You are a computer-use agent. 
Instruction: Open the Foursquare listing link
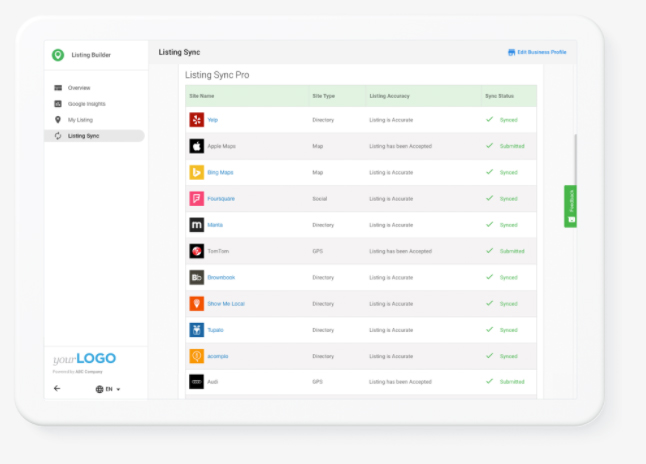pos(221,199)
